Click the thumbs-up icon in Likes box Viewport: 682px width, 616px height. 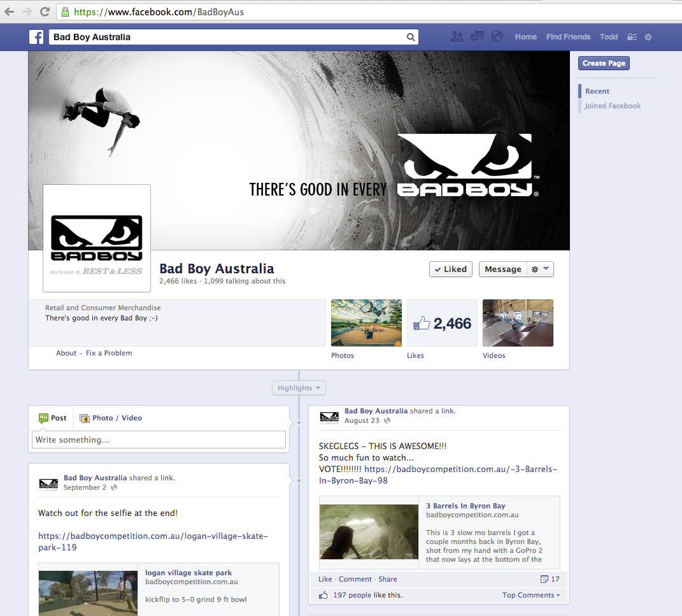coord(422,323)
